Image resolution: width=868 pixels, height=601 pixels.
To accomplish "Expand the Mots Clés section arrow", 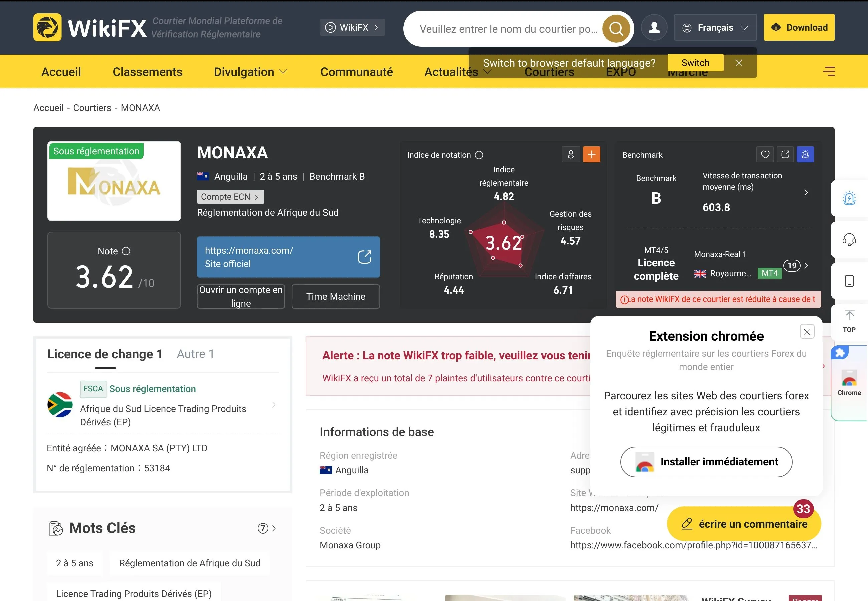I will 267,528.
